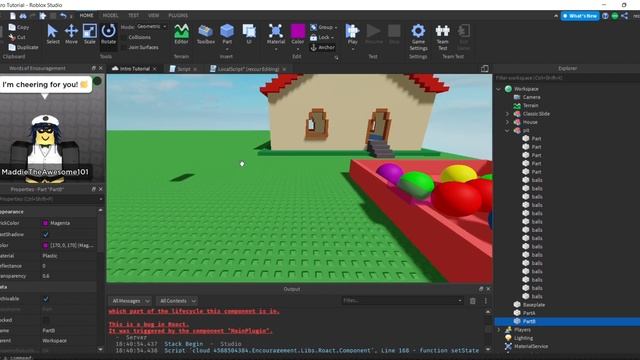
Task: Switch to the HOME ribbon tab
Action: coord(86,16)
